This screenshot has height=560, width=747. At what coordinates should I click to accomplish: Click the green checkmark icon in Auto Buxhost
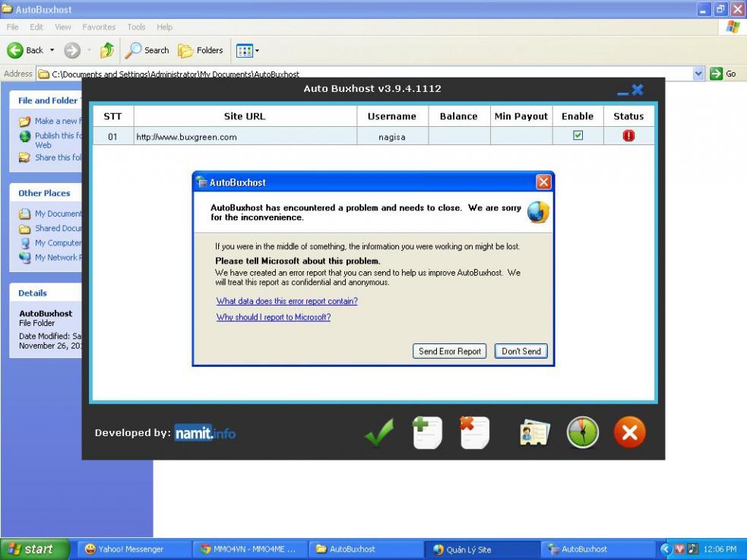point(379,432)
